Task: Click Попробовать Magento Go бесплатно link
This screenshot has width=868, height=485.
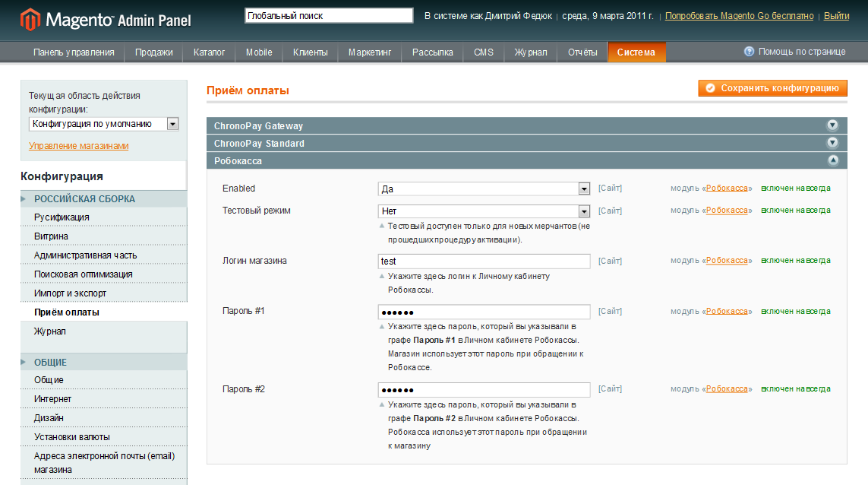Action: point(739,15)
